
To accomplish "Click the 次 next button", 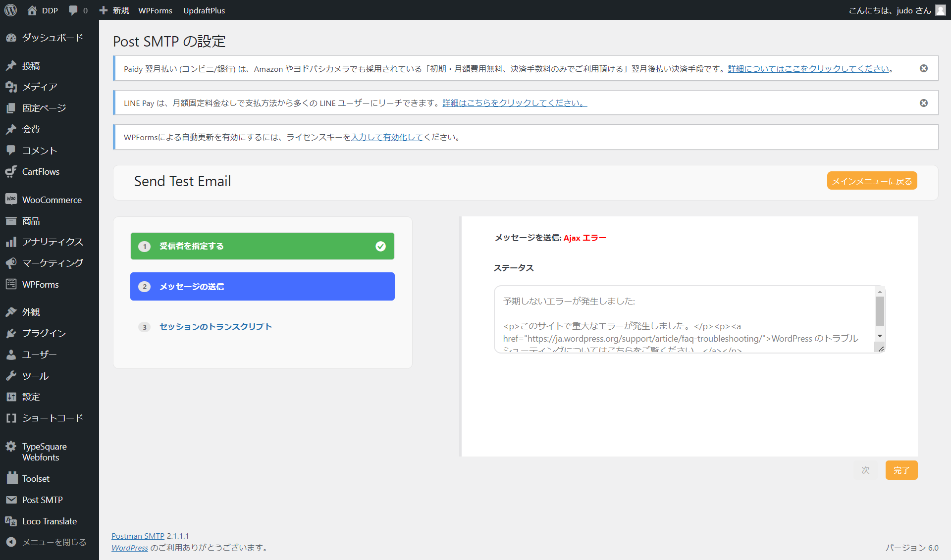I will coord(865,470).
